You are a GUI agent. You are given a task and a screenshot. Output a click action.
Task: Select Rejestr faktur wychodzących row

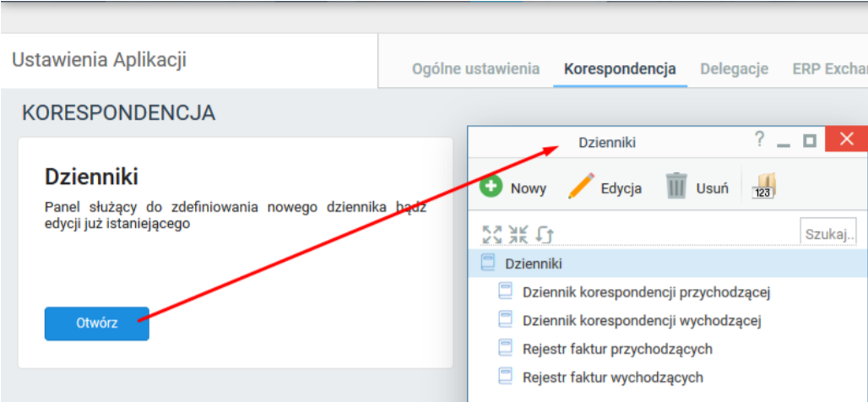(x=668, y=378)
